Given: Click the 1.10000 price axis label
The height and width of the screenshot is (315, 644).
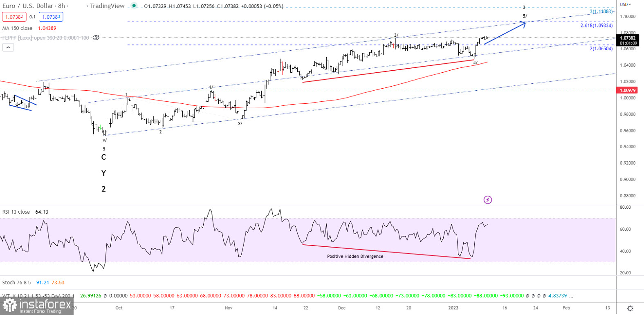Looking at the screenshot, I should click(628, 16).
